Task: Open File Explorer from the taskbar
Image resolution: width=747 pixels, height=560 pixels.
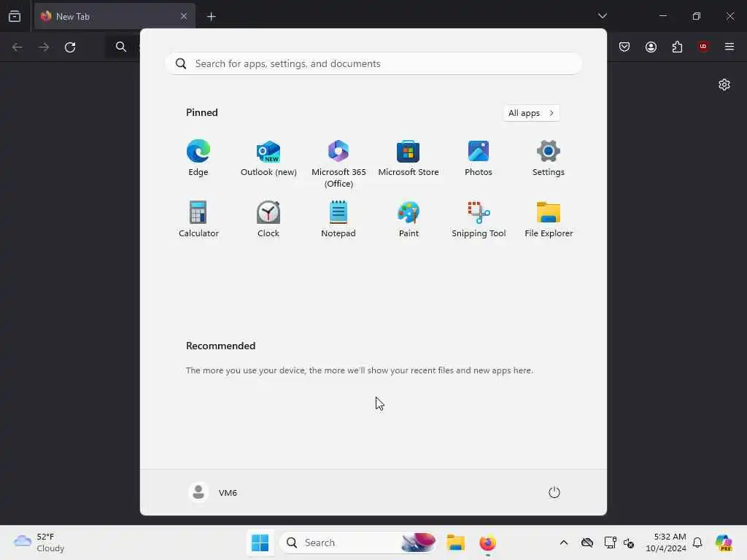Action: [x=455, y=542]
